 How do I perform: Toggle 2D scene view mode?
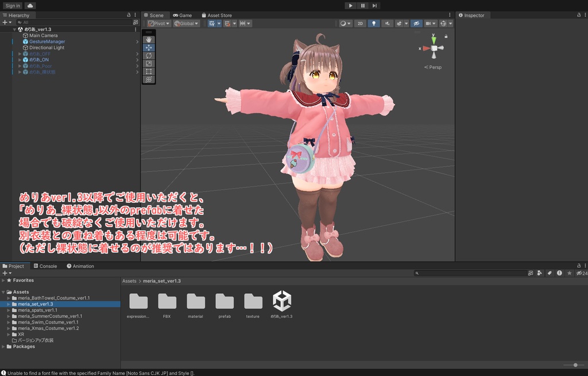(360, 23)
